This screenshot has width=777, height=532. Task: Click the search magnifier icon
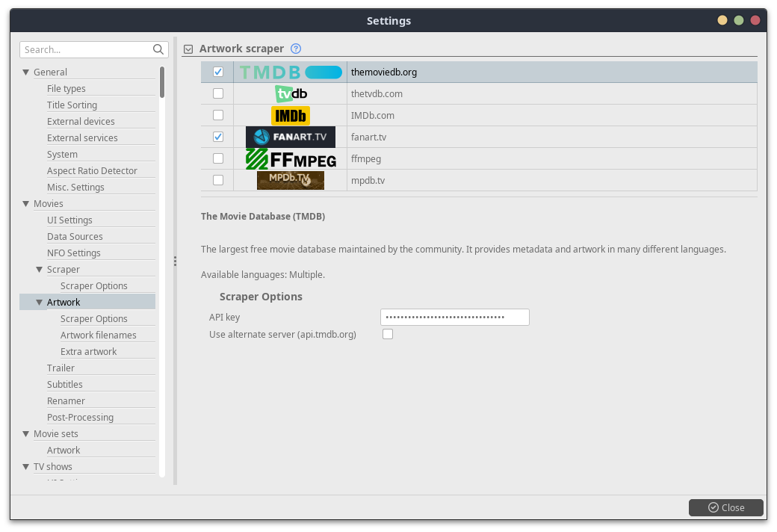click(x=158, y=49)
